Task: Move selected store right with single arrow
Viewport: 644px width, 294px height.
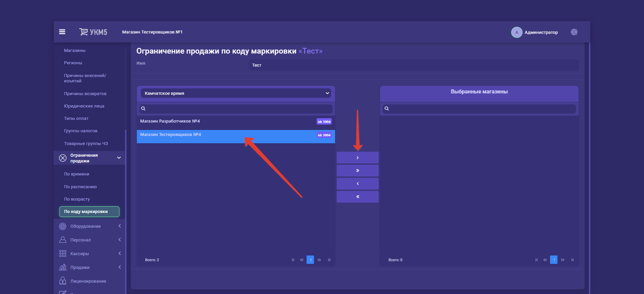Action: (x=358, y=157)
